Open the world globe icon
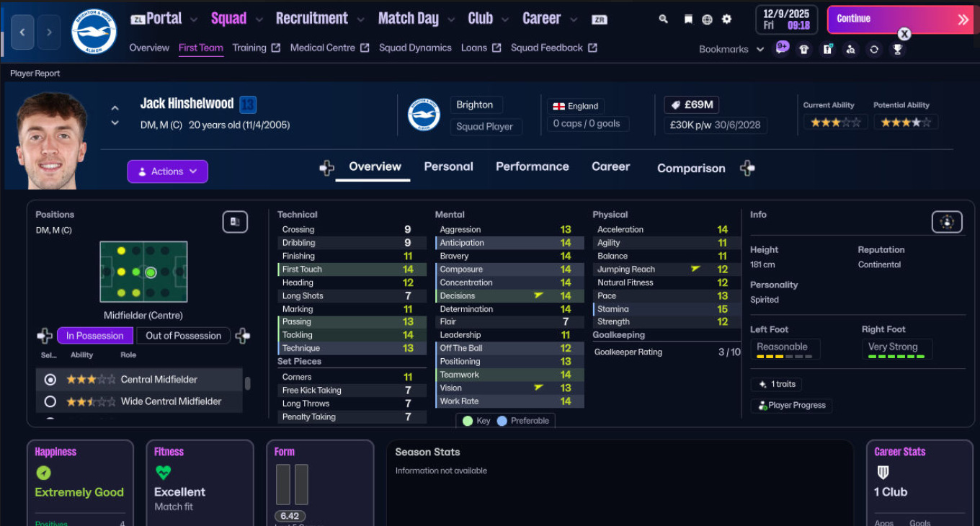Image resolution: width=980 pixels, height=526 pixels. (707, 19)
